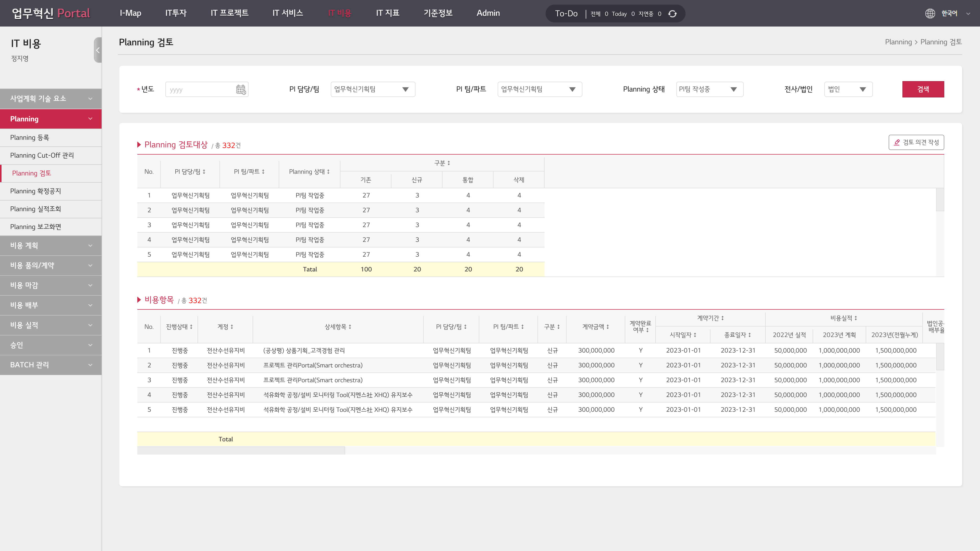Go to Planning 확정공지 page

click(x=51, y=191)
